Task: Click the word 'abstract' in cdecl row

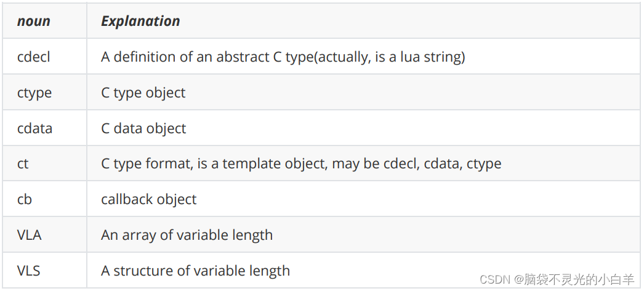Action: [x=243, y=57]
